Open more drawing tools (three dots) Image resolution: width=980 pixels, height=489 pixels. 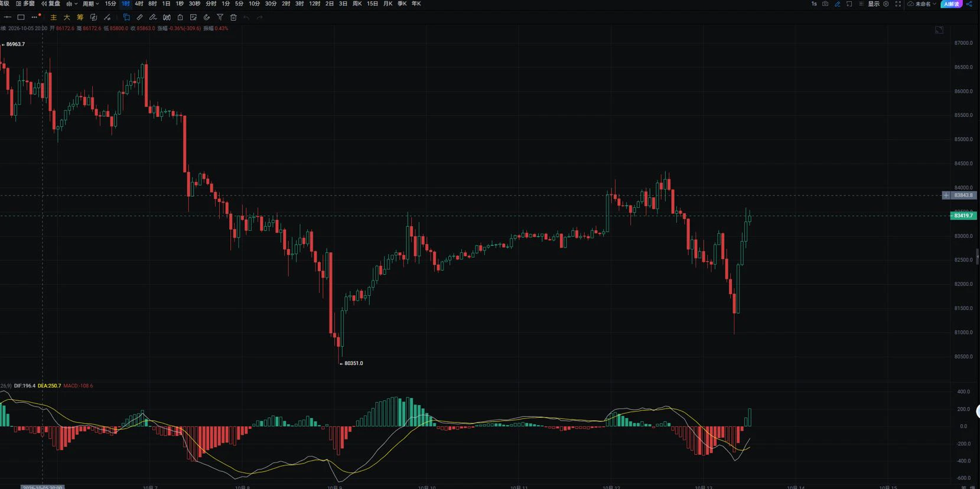tap(34, 17)
